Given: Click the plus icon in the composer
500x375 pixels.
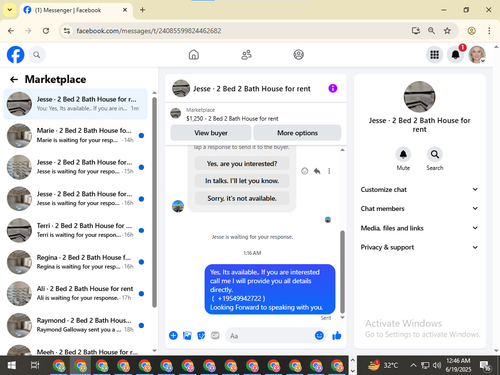Looking at the screenshot, I should coord(173,335).
